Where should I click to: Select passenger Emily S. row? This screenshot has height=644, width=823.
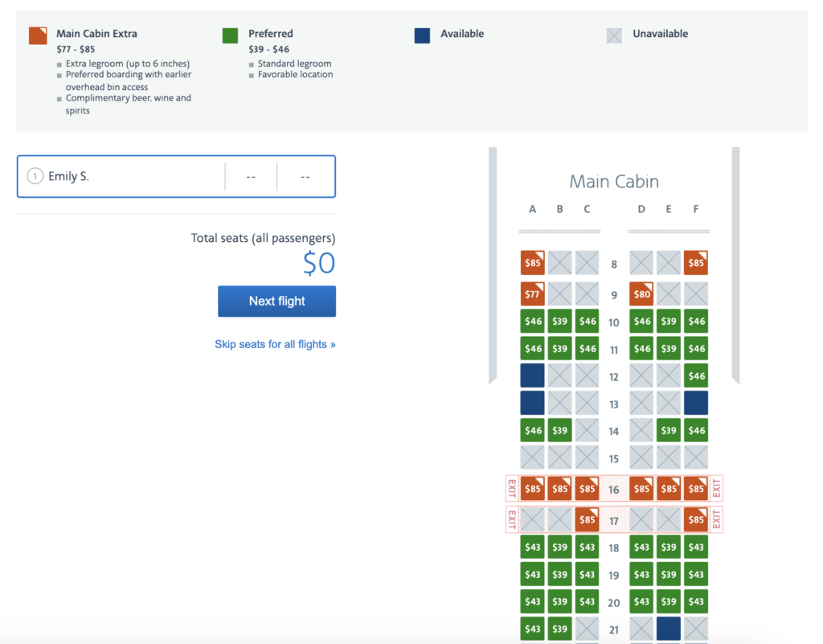pyautogui.click(x=176, y=176)
